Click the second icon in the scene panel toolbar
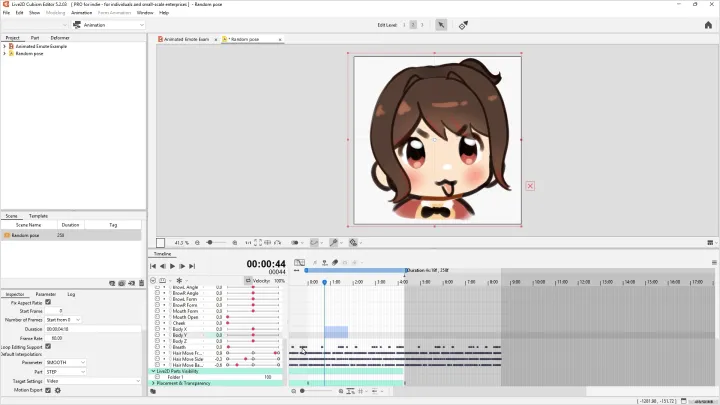The height and width of the screenshot is (405, 720). tap(122, 283)
